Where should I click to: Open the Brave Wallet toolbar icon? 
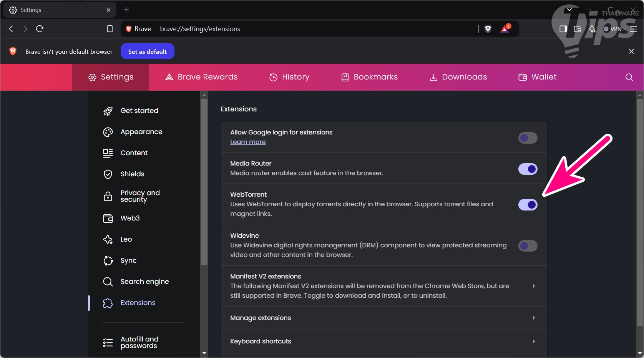tap(578, 29)
